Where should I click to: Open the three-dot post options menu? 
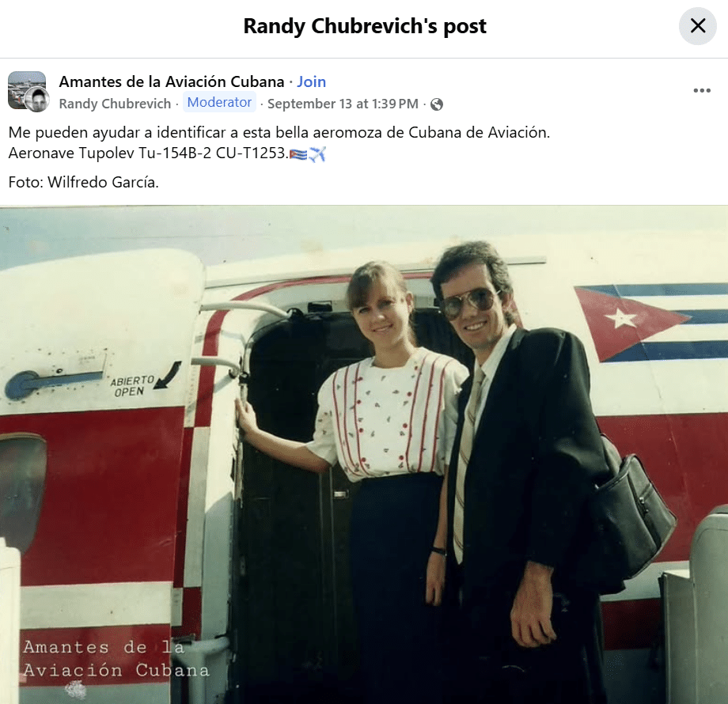[702, 90]
